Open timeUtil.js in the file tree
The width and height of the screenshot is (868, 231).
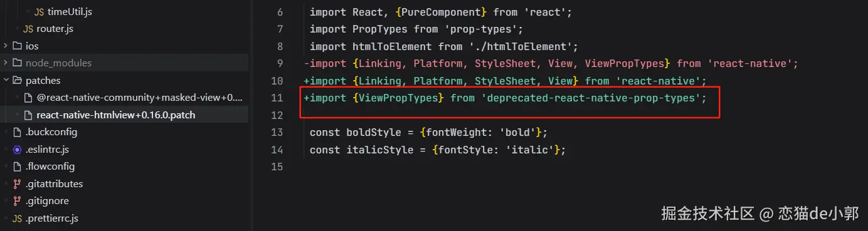(70, 12)
